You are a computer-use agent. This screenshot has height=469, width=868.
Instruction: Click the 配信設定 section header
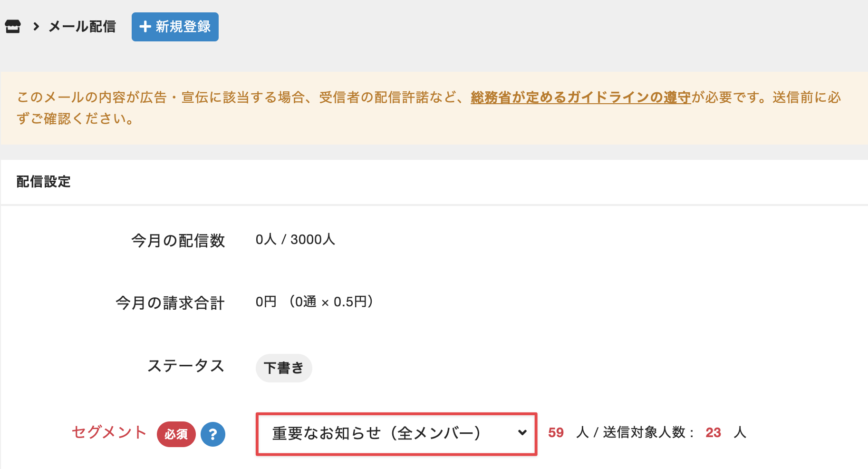pos(43,182)
